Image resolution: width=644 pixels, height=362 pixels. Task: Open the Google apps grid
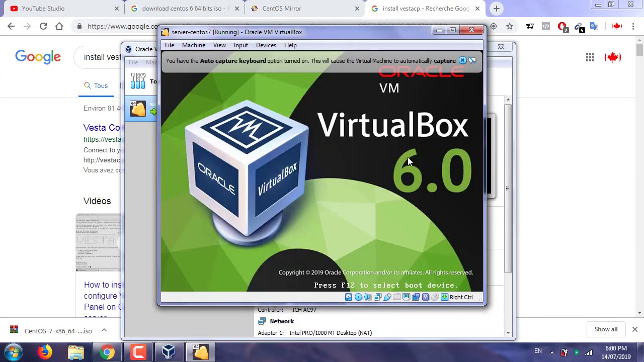click(590, 57)
